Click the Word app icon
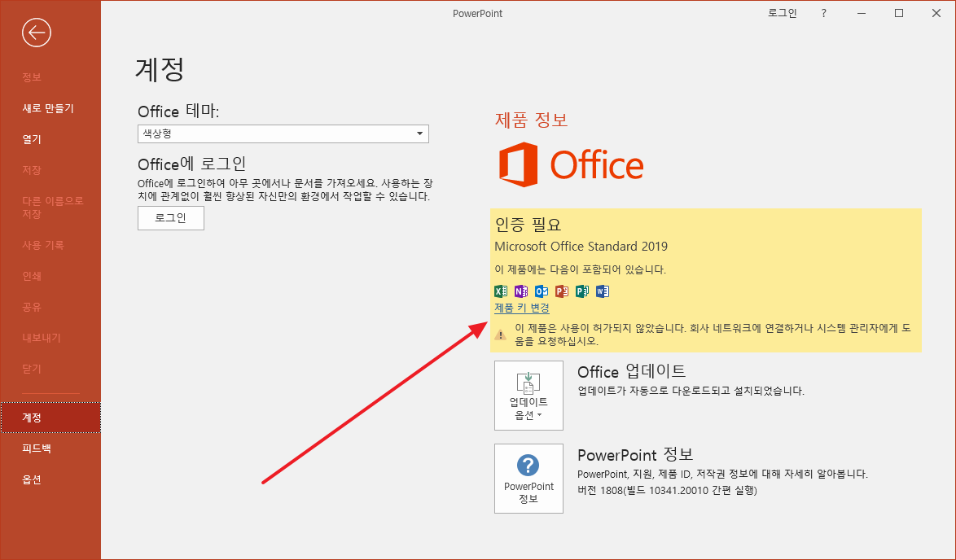The image size is (956, 560). click(x=603, y=291)
